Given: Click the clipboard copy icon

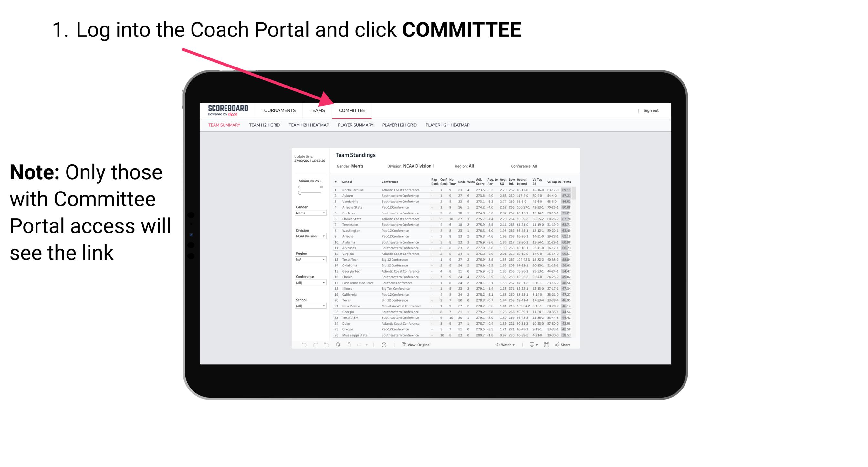Looking at the screenshot, I should [404, 345].
